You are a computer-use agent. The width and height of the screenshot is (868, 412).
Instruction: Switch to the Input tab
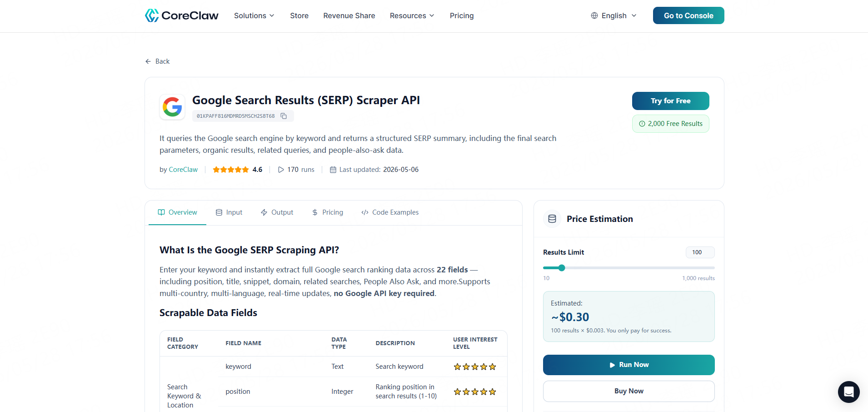pyautogui.click(x=229, y=212)
